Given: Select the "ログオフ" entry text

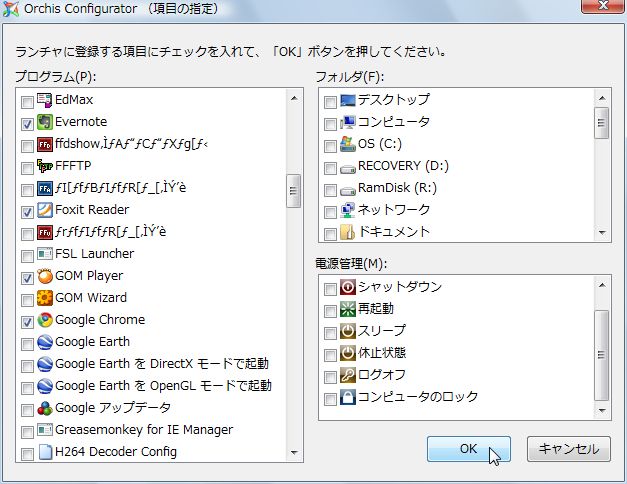Looking at the screenshot, I should point(381,375).
